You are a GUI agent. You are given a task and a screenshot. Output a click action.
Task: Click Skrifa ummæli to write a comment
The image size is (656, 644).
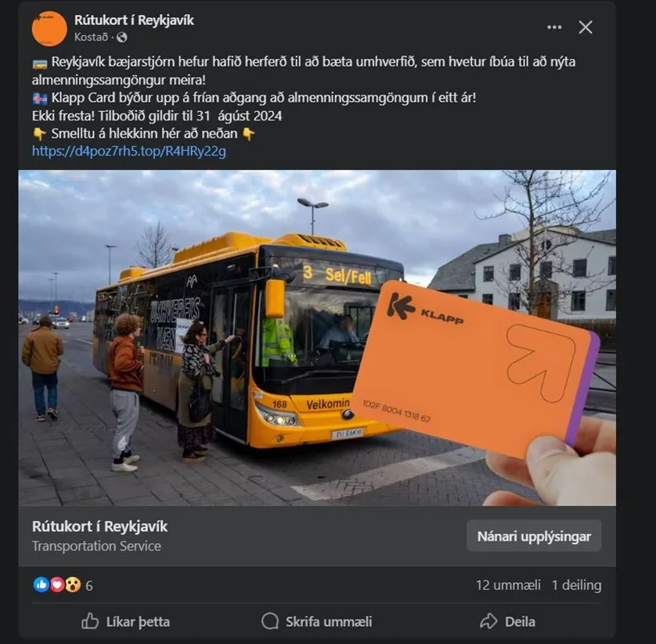pos(317,621)
